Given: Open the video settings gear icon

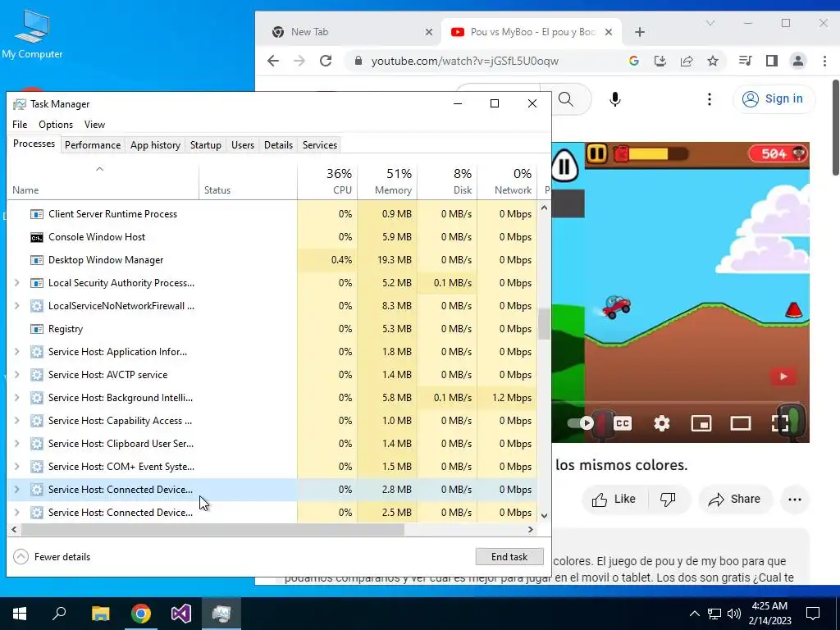Looking at the screenshot, I should pos(662,424).
